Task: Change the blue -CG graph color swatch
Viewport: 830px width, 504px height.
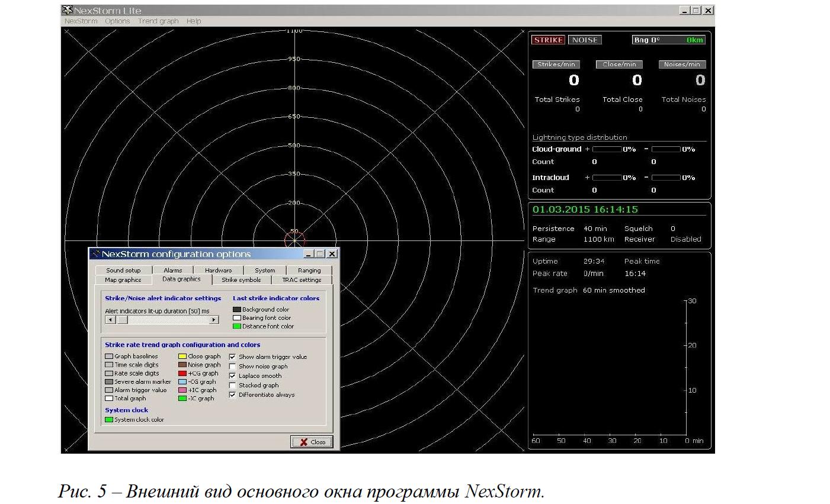Action: 182,382
